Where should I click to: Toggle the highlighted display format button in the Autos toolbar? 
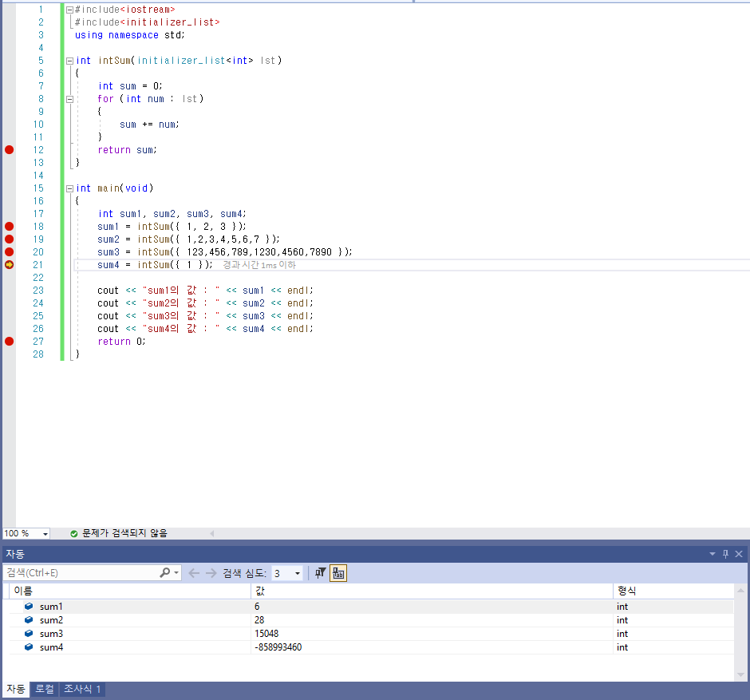[338, 573]
